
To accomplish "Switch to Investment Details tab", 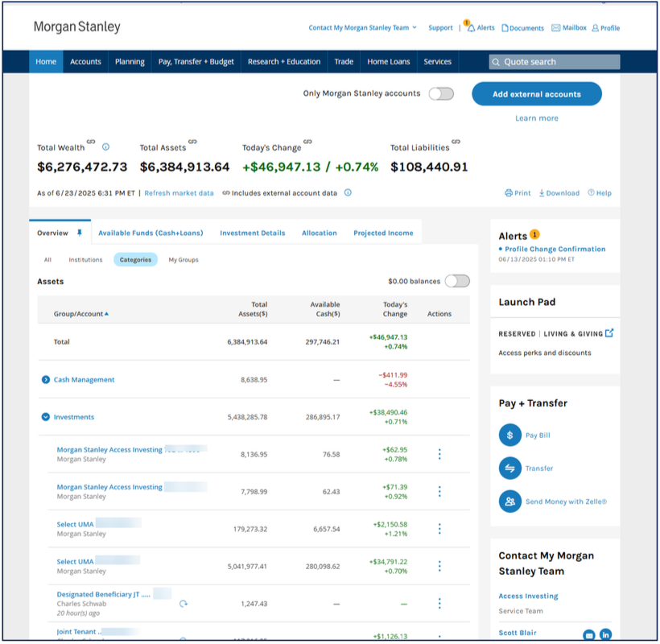I will [253, 233].
